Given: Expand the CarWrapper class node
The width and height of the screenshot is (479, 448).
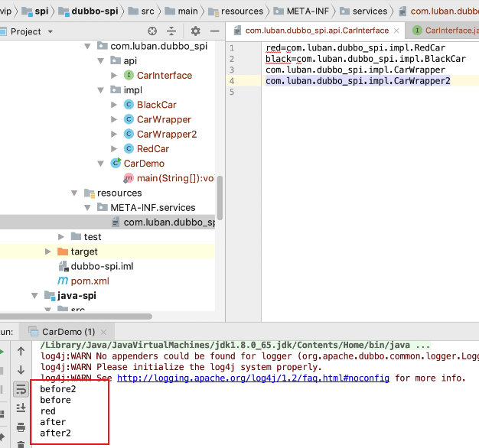Looking at the screenshot, I should point(114,119).
